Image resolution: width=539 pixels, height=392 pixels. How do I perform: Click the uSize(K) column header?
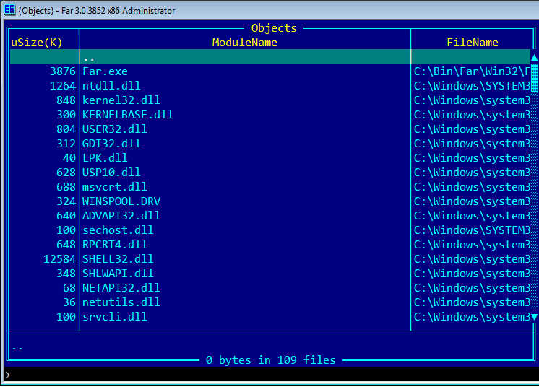tap(36, 43)
